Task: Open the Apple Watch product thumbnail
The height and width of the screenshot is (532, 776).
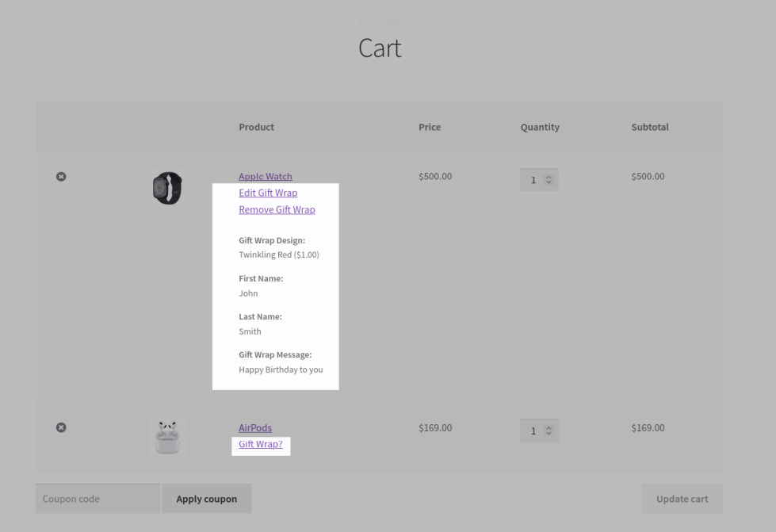Action: [x=167, y=188]
